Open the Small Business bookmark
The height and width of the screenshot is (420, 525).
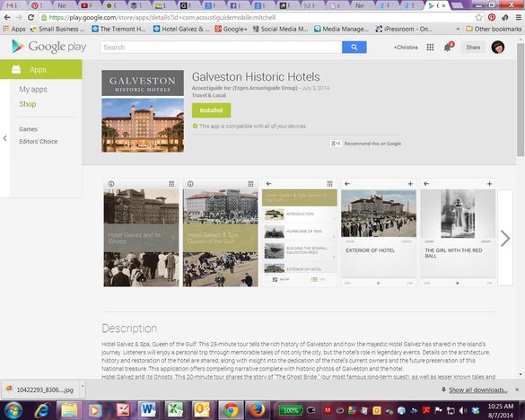(57, 29)
